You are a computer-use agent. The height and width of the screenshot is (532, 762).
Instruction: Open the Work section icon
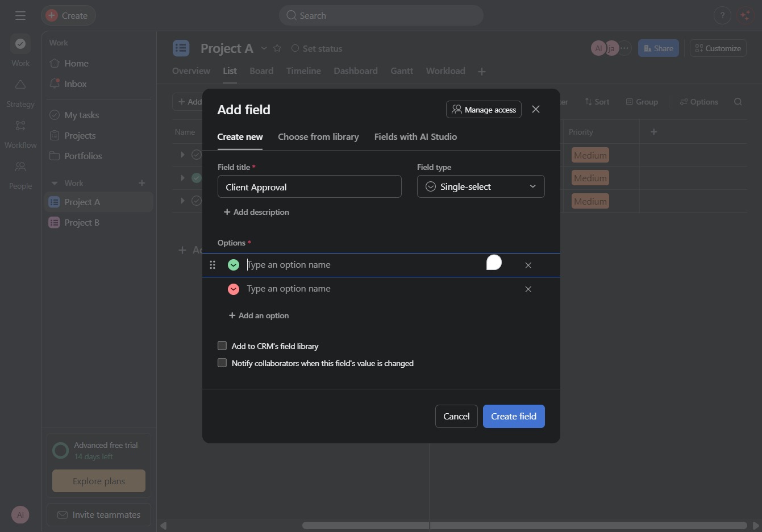[20, 44]
